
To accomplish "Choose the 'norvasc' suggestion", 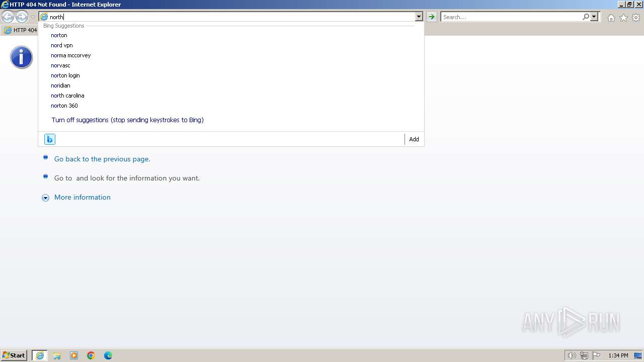I will pos(231,65).
